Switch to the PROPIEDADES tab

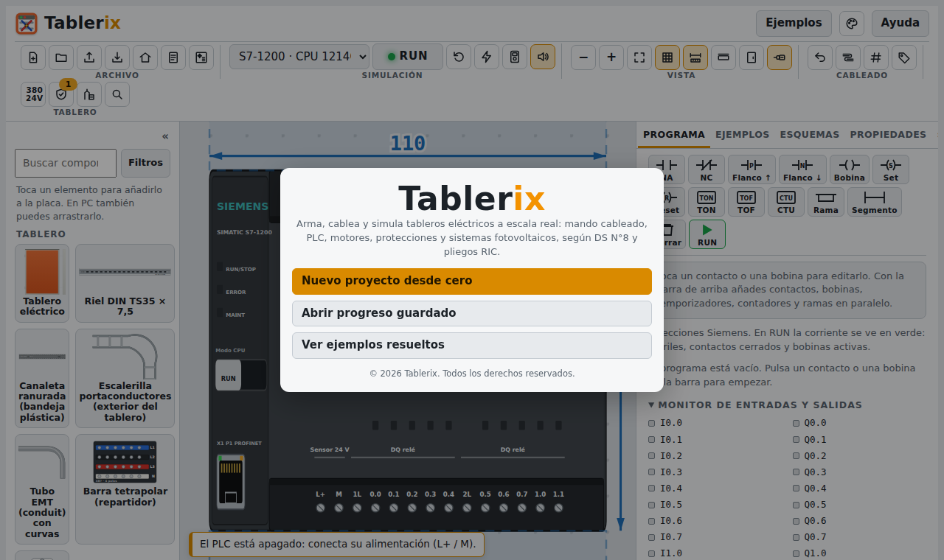pyautogui.click(x=888, y=135)
